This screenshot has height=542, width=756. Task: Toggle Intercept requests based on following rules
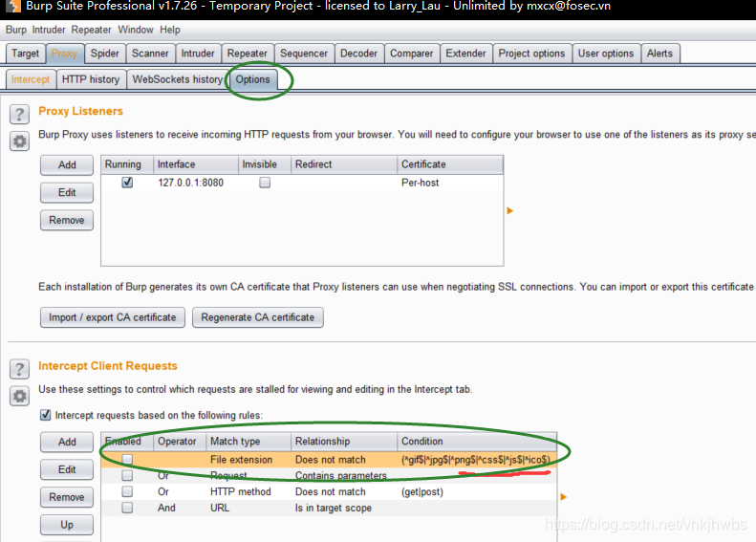coord(45,415)
